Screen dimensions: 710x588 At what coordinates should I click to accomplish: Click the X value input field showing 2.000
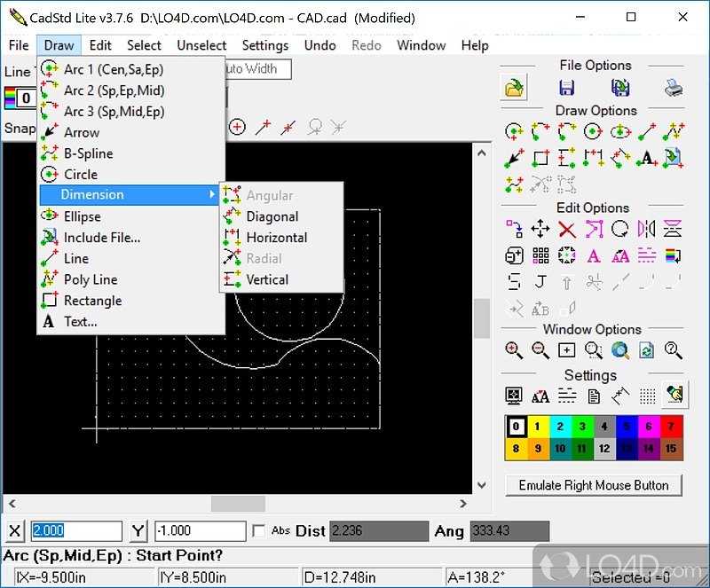[x=76, y=530]
